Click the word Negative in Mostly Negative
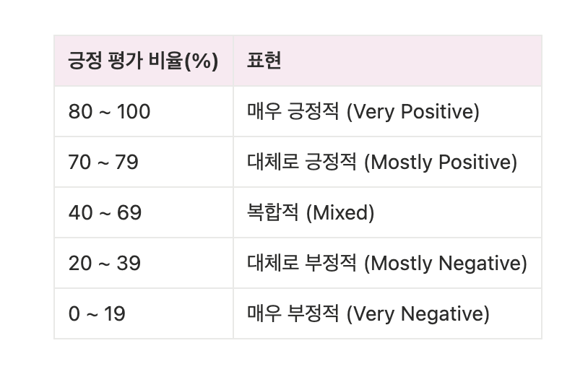The width and height of the screenshot is (588, 377). tap(480, 263)
